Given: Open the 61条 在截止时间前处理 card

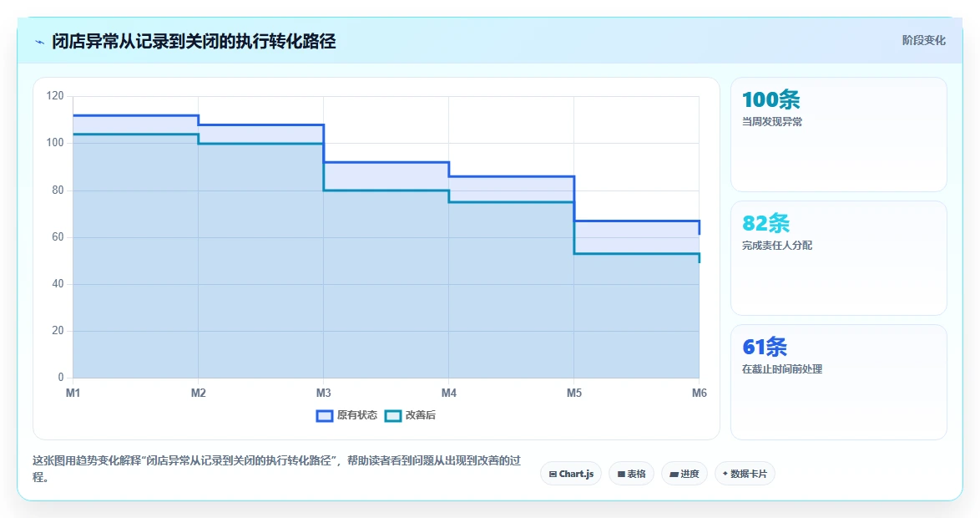Looking at the screenshot, I should coord(838,382).
